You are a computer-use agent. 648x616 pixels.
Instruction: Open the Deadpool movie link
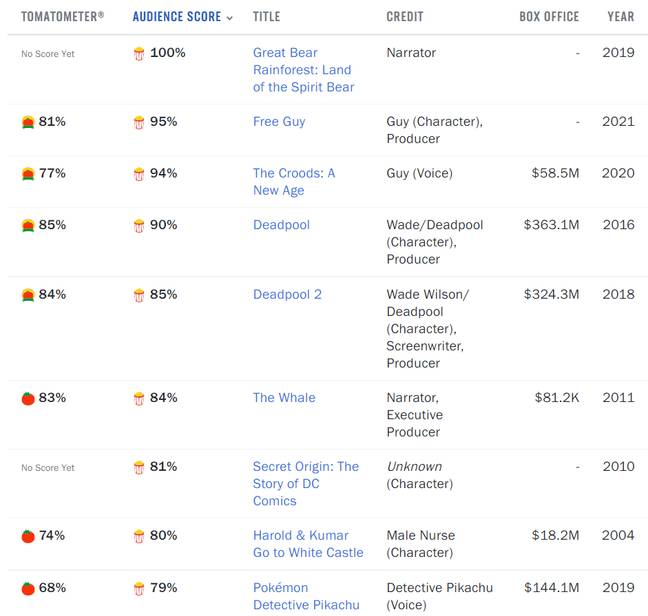[281, 225]
